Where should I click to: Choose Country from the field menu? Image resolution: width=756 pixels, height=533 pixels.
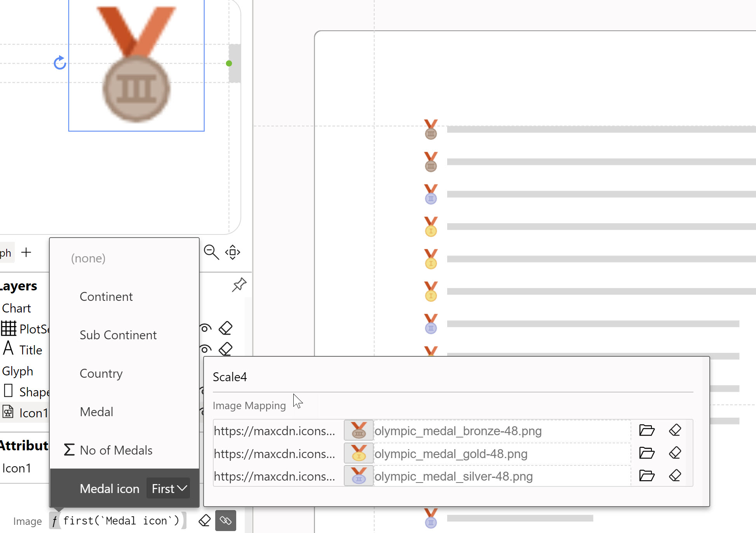tap(101, 373)
